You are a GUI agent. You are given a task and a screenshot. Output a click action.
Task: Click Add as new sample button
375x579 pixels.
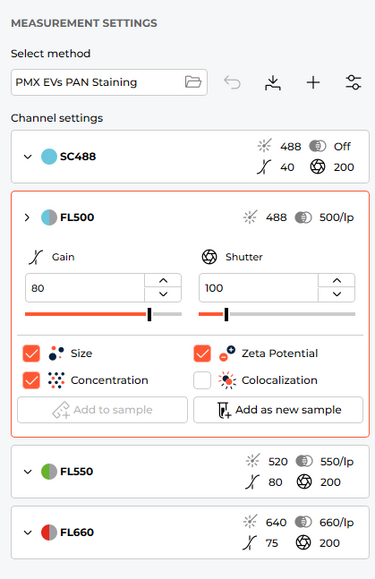coord(278,410)
